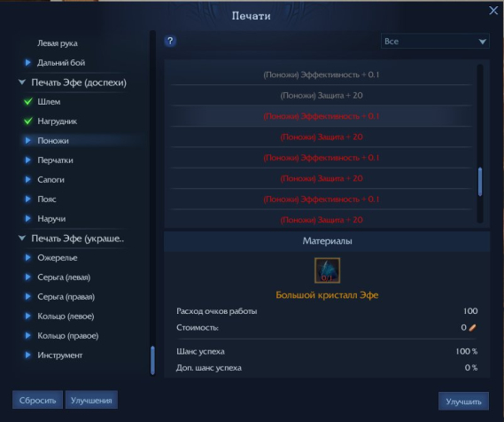Image resolution: width=504 pixels, height=422 pixels.
Task: Select Кольцо (левое) entry
Action: tap(66, 316)
